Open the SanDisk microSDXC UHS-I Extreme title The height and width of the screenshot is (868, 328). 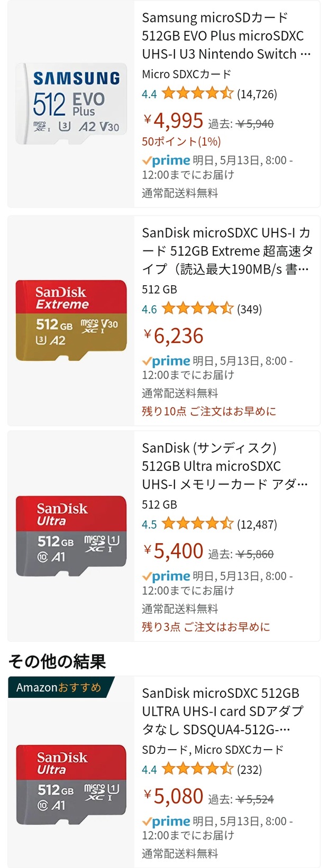coord(226,251)
